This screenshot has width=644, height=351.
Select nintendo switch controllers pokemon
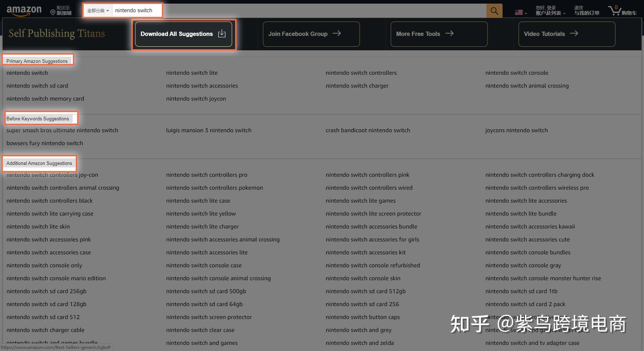click(215, 188)
